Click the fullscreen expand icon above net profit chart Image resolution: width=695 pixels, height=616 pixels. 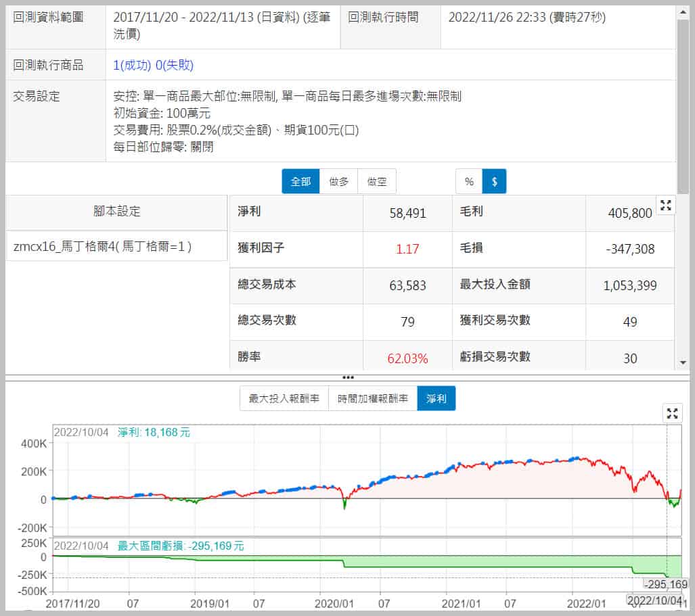[671, 412]
